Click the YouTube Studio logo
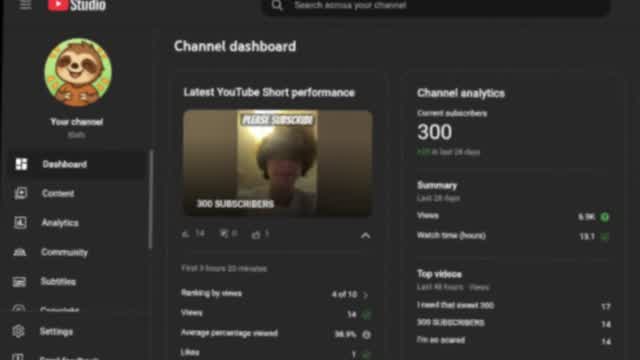Viewport: 640px width, 360px height. coord(77,5)
